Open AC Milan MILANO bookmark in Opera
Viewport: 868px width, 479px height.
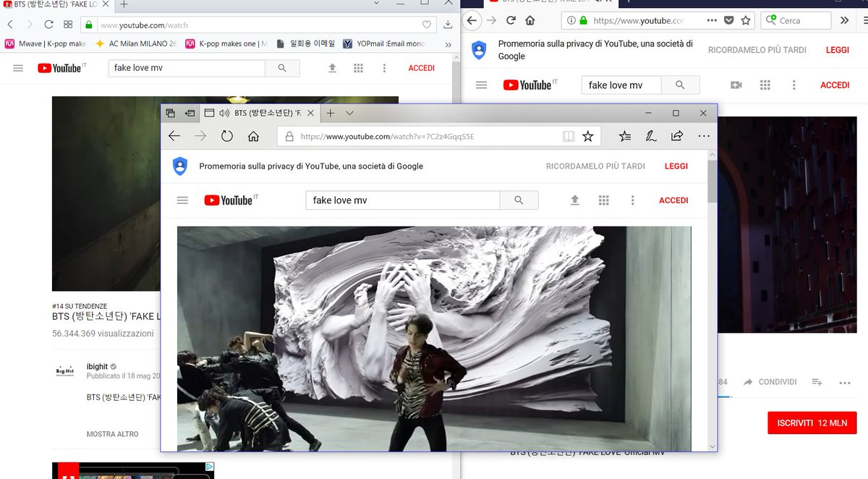[136, 43]
